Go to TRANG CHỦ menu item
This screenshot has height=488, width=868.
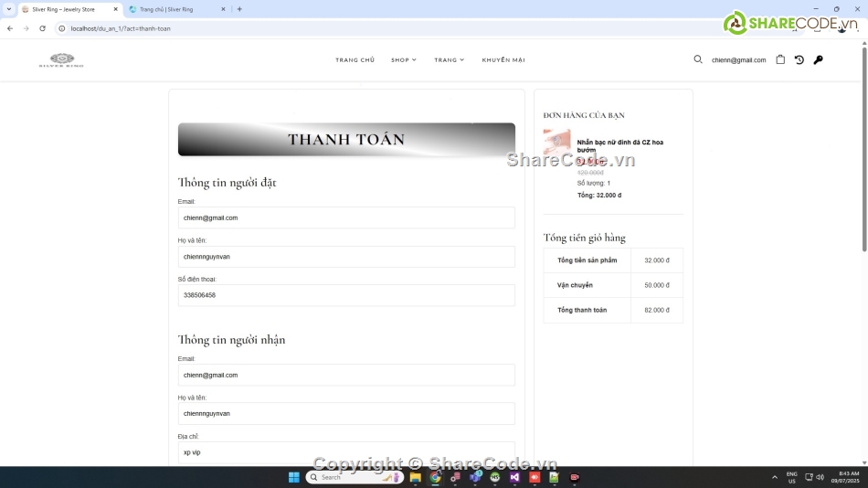click(355, 59)
